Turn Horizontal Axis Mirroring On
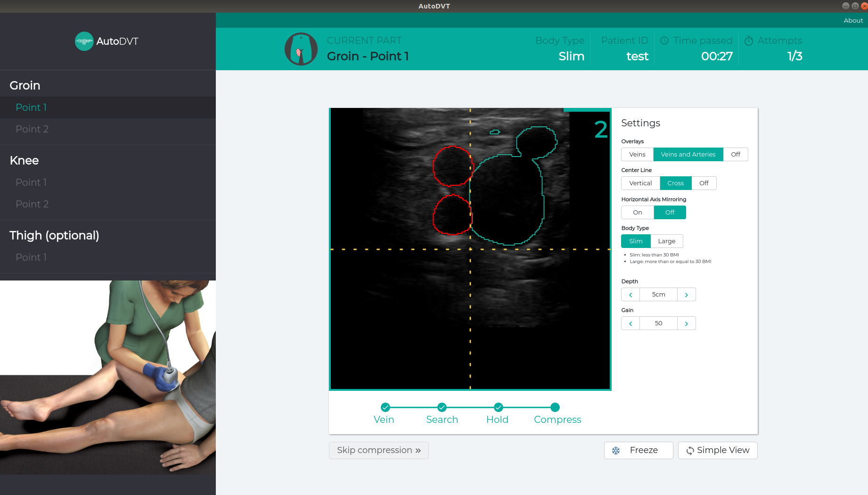868x495 pixels. (637, 213)
